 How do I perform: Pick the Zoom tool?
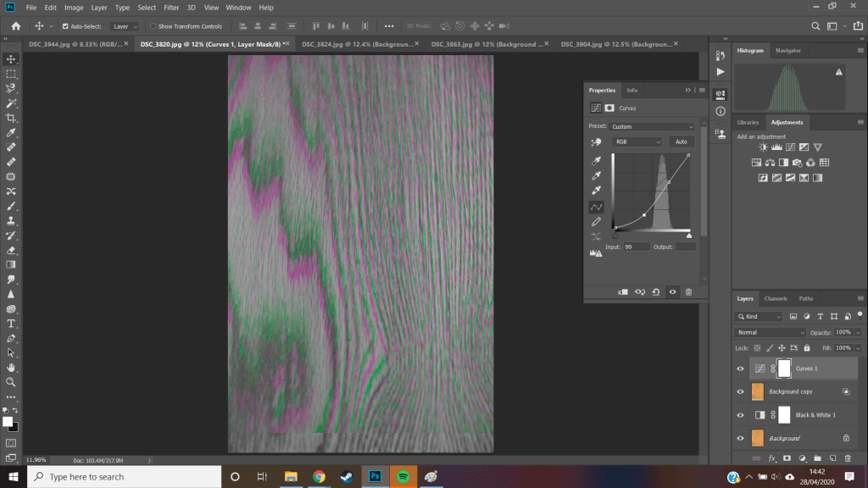(11, 382)
